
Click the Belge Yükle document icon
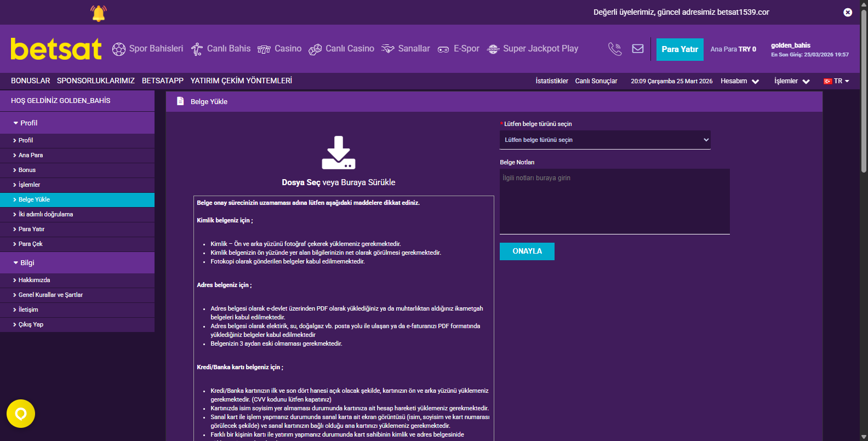click(180, 101)
